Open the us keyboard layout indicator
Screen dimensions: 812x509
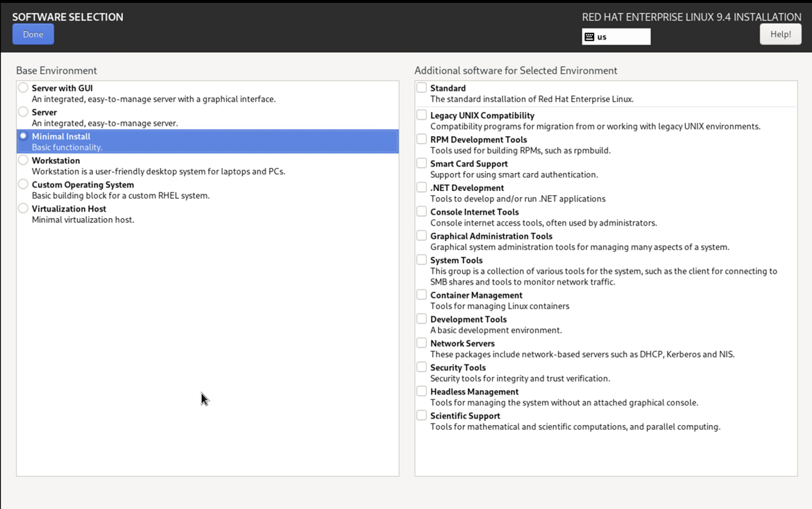616,37
